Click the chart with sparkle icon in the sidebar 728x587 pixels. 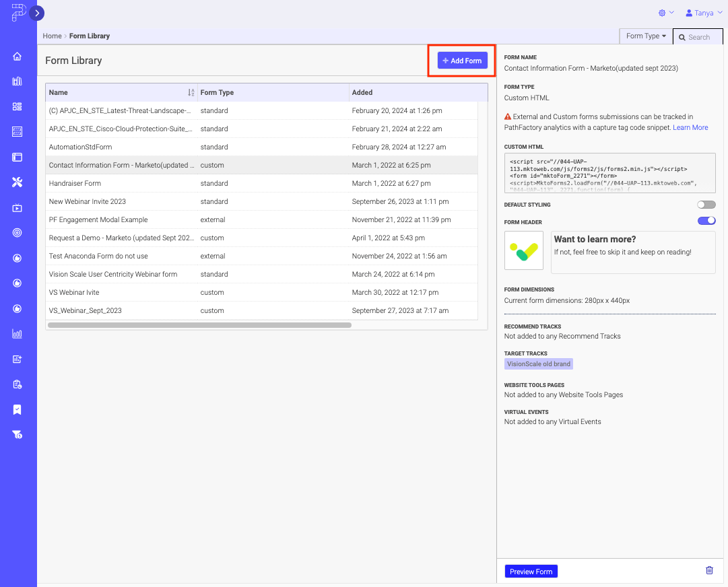point(18,359)
